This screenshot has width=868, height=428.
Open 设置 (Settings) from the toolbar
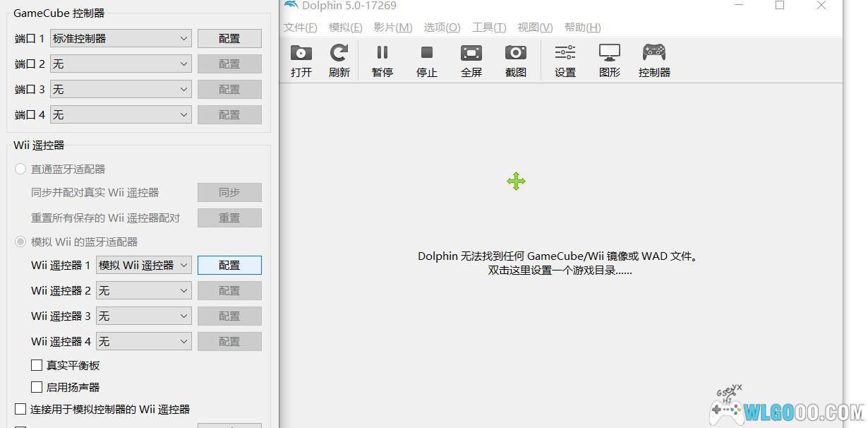565,60
